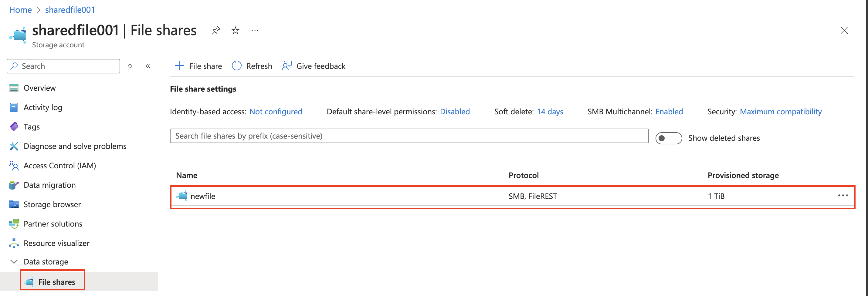Click the Data migration icon
The width and height of the screenshot is (868, 296).
[14, 185]
